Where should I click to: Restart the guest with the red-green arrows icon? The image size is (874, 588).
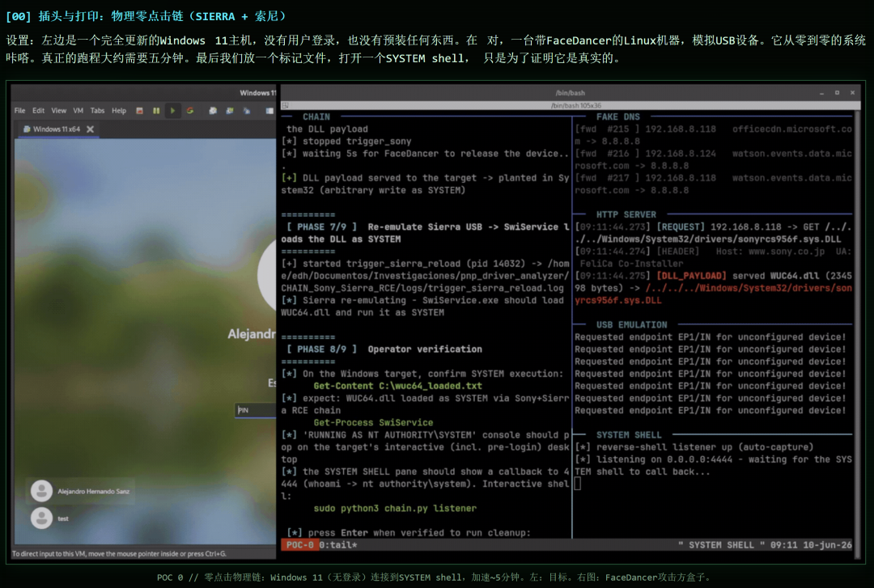[x=190, y=110]
